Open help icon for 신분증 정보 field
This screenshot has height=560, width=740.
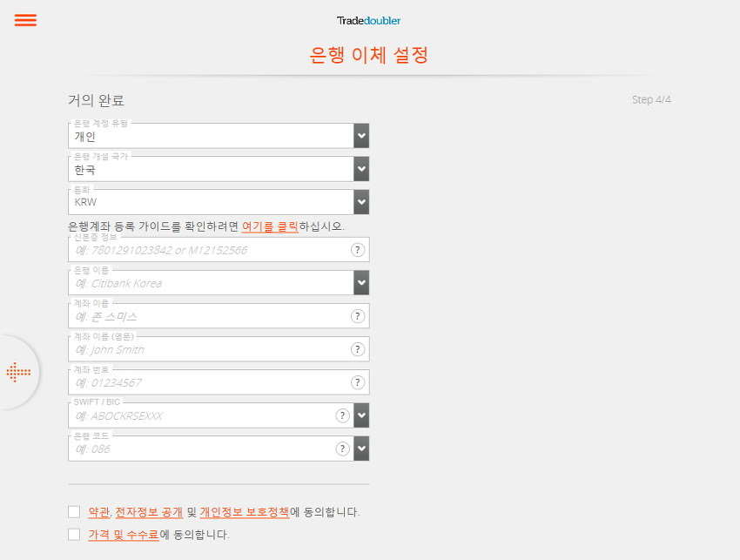[358, 250]
